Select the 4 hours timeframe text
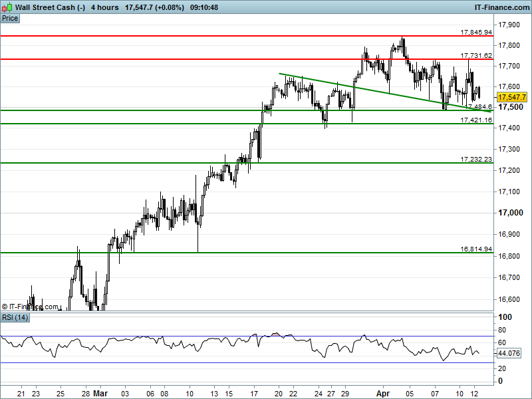532x399 pixels. coord(104,7)
